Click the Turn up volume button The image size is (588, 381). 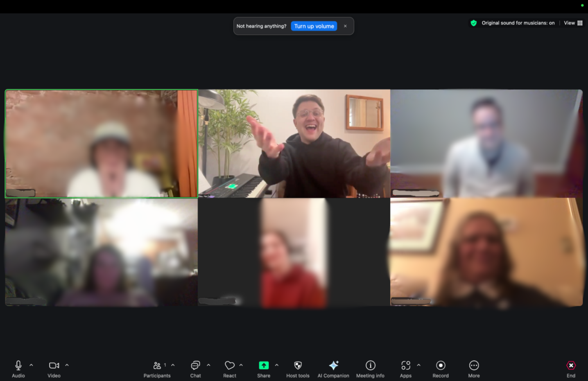(x=314, y=26)
